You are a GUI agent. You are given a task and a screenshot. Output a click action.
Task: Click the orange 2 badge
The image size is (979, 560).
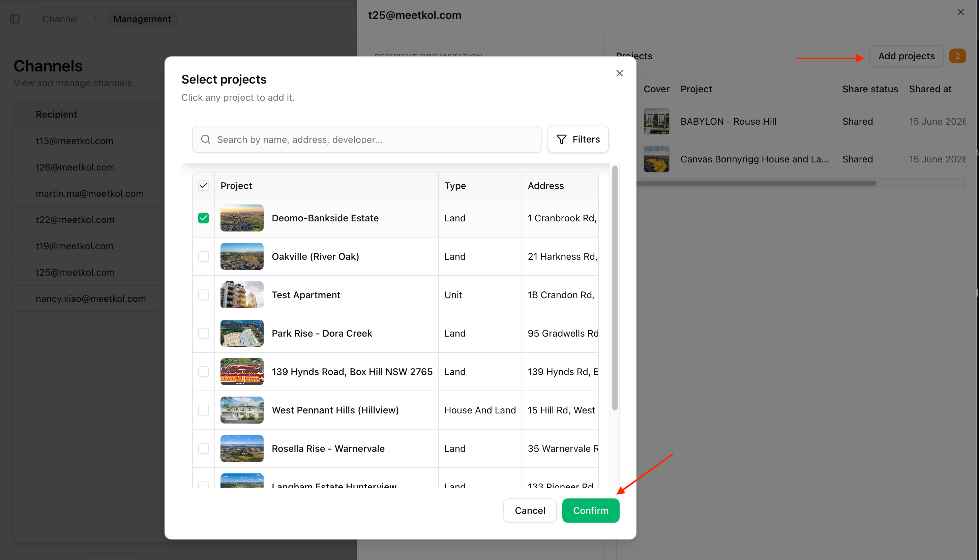click(x=957, y=56)
